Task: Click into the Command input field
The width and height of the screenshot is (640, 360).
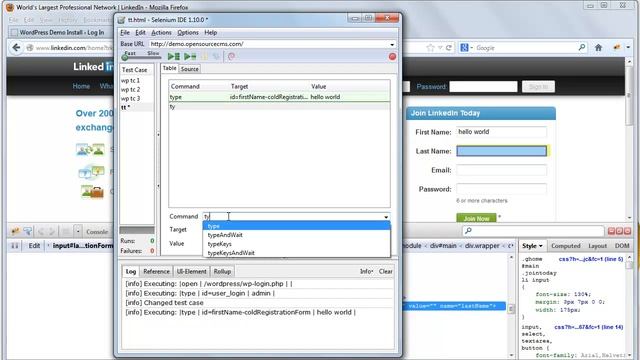Action: click(292, 217)
